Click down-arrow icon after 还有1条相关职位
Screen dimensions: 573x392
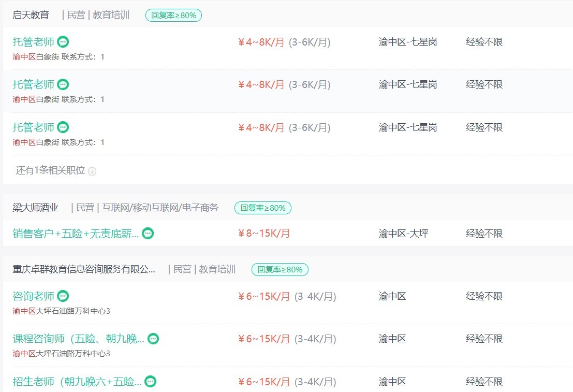[92, 171]
